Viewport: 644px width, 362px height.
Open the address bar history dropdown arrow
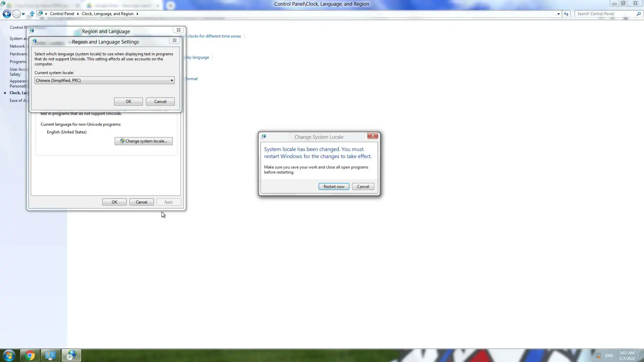pos(558,14)
